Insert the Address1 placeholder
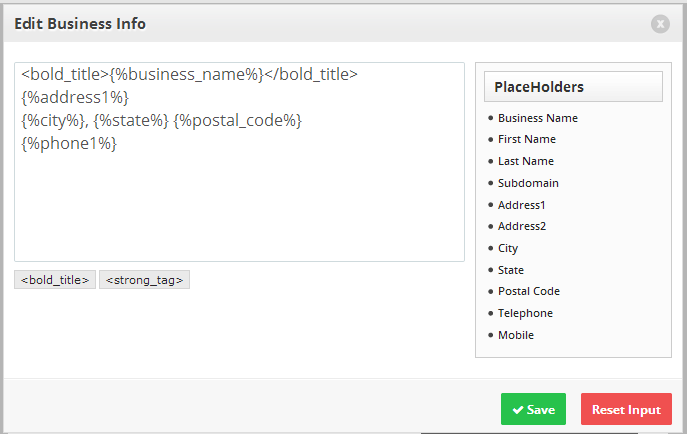The height and width of the screenshot is (434, 687). pyautogui.click(x=522, y=205)
